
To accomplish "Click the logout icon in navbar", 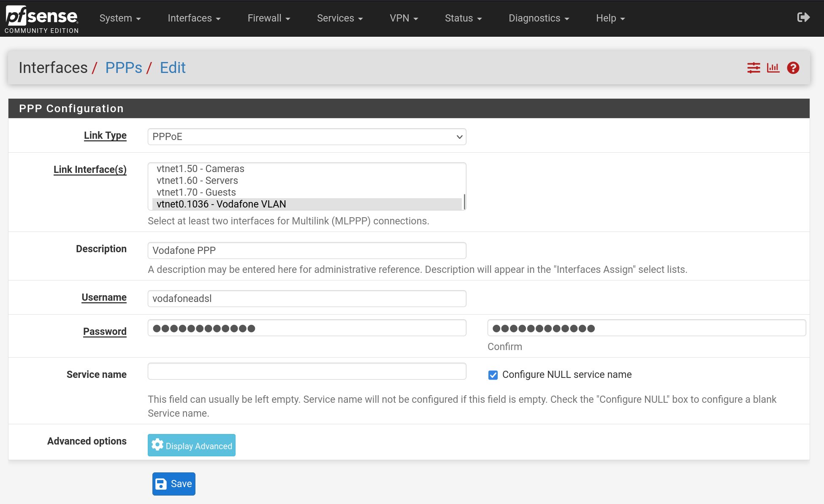I will click(x=803, y=17).
